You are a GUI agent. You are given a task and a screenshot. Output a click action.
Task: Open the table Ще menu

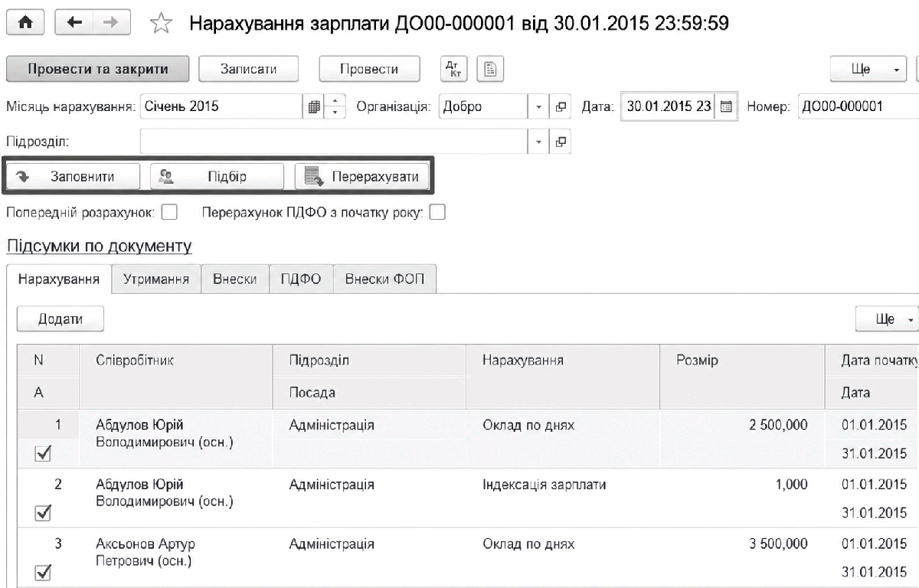(x=887, y=318)
